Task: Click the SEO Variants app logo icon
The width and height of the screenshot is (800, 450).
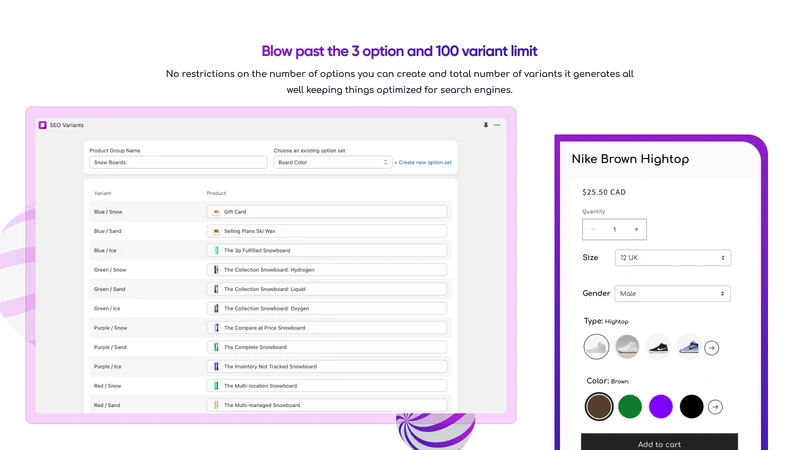Action: point(42,125)
